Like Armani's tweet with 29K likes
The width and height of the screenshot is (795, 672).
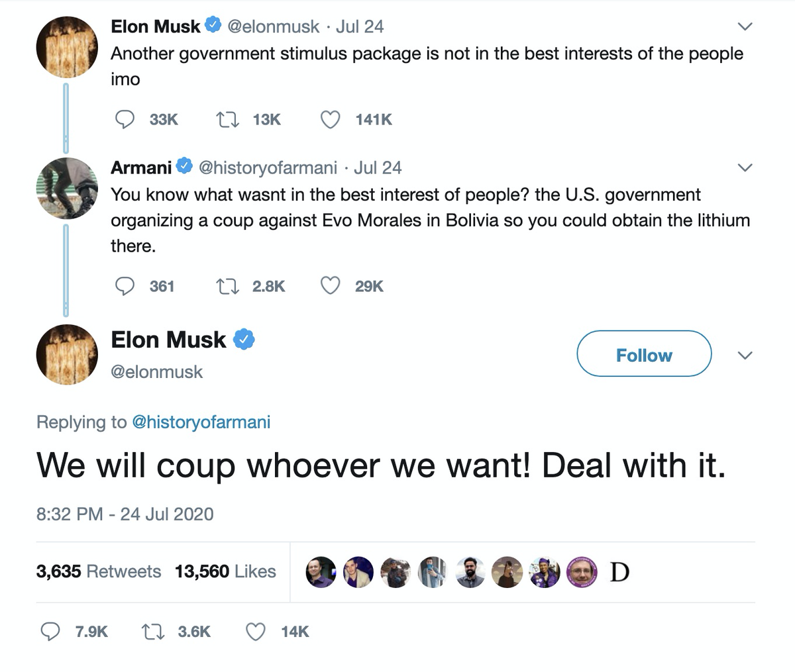click(330, 286)
